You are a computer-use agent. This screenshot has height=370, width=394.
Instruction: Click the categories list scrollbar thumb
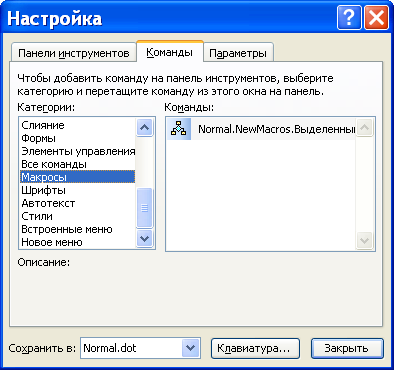(x=145, y=208)
